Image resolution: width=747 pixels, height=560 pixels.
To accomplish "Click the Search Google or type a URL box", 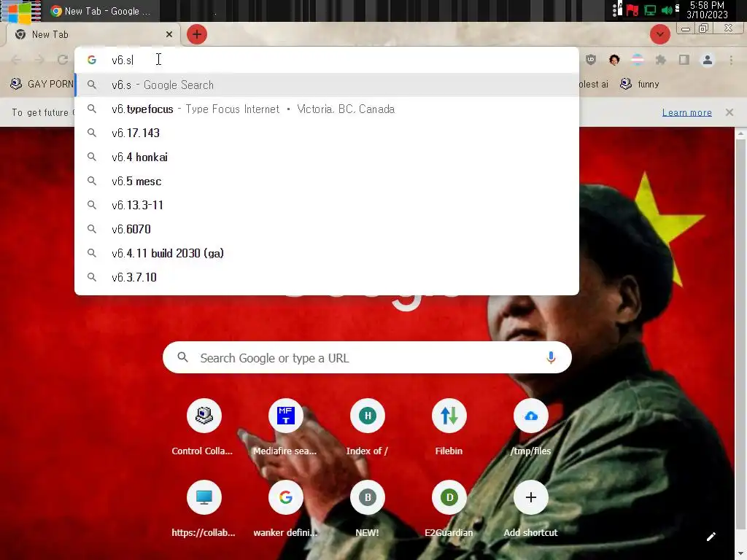I will click(x=367, y=357).
